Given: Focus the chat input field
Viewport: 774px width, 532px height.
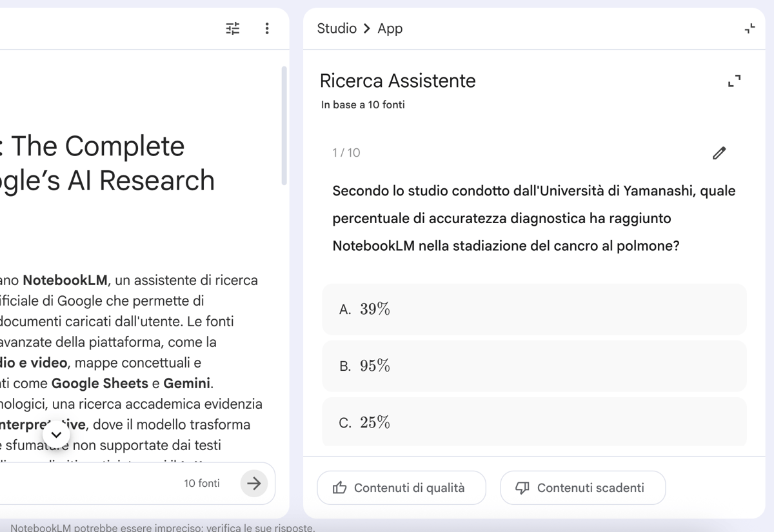Looking at the screenshot, I should point(84,483).
